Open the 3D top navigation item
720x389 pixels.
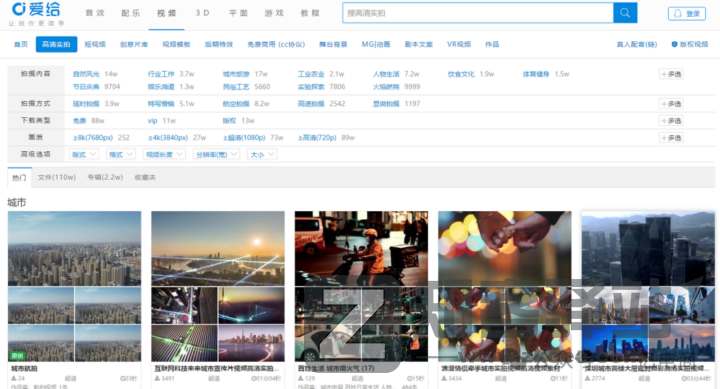point(202,13)
